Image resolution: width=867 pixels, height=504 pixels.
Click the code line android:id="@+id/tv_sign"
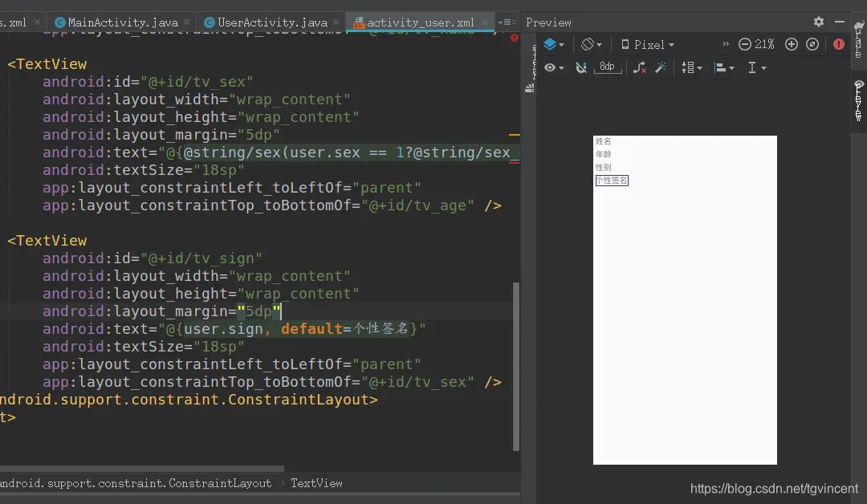click(152, 258)
